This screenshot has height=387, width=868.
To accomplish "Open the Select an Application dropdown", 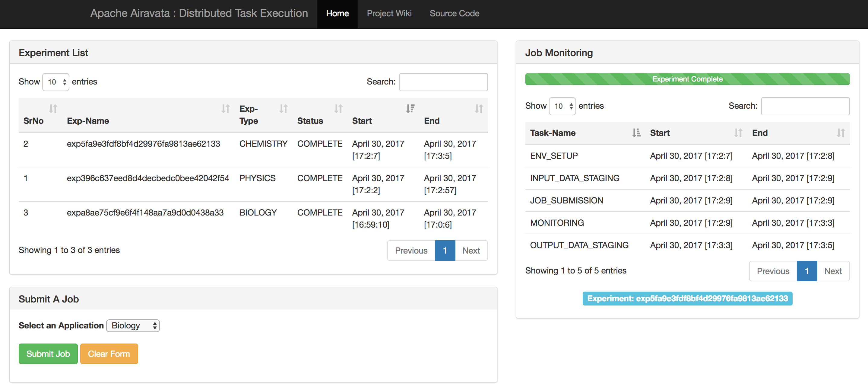I will [133, 326].
